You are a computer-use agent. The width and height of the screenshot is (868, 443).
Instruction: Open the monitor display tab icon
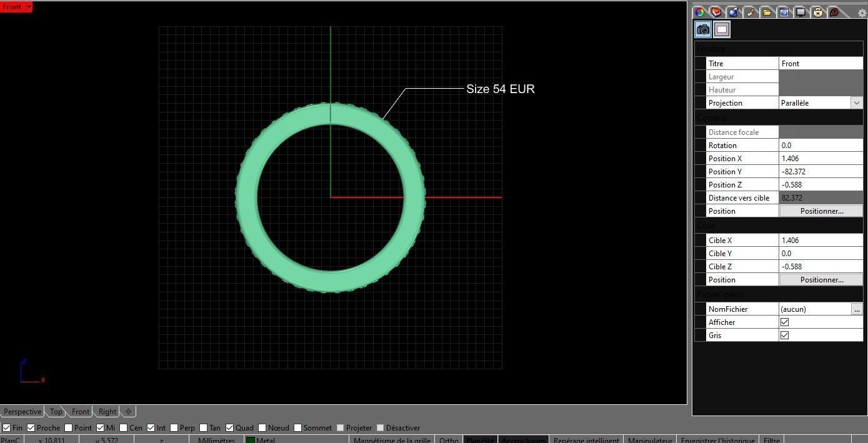801,12
